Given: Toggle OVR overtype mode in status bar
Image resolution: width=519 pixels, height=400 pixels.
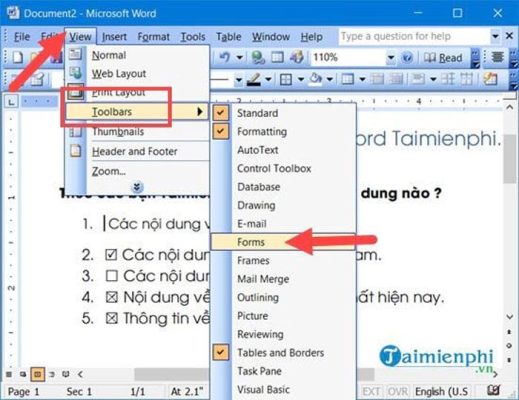Looking at the screenshot, I should 398,391.
